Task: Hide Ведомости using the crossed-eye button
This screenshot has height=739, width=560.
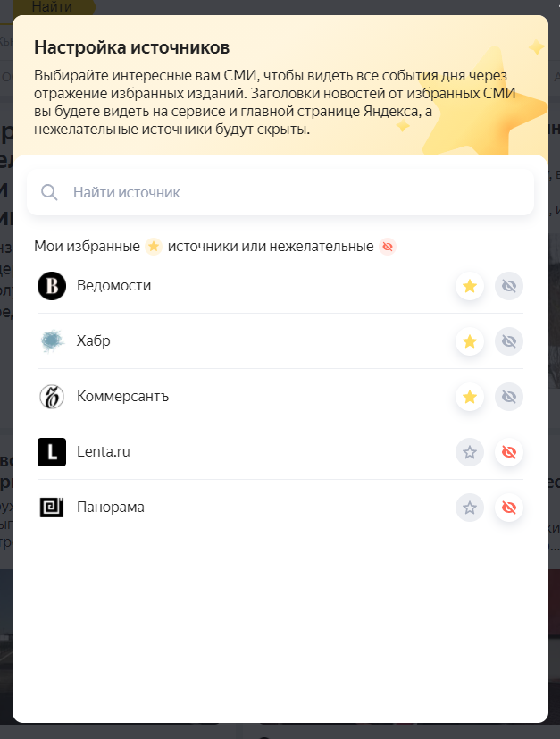Action: pos(509,286)
